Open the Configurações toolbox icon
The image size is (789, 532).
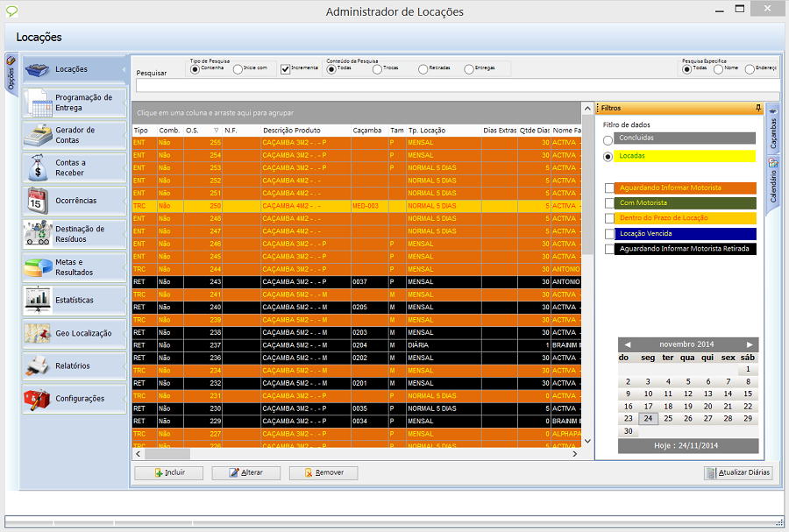tap(39, 399)
